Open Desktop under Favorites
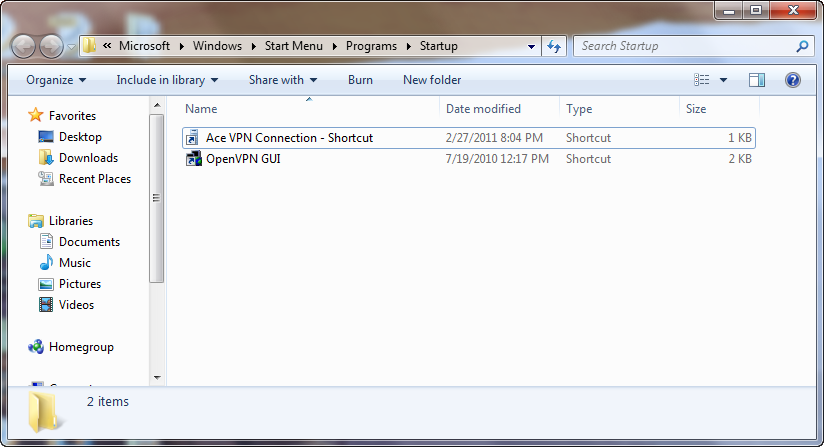The image size is (824, 447). point(80,137)
